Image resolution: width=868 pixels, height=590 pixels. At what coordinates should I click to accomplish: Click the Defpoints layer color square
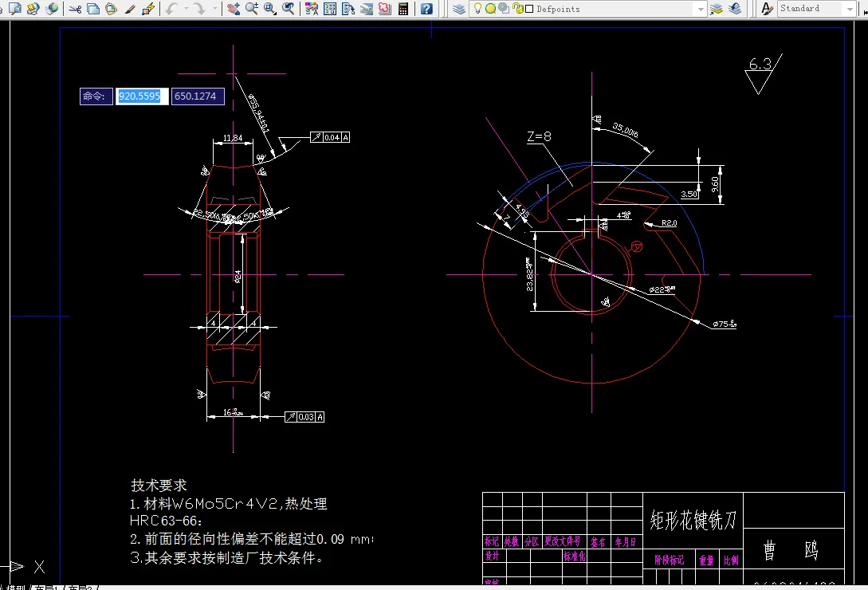[x=529, y=9]
